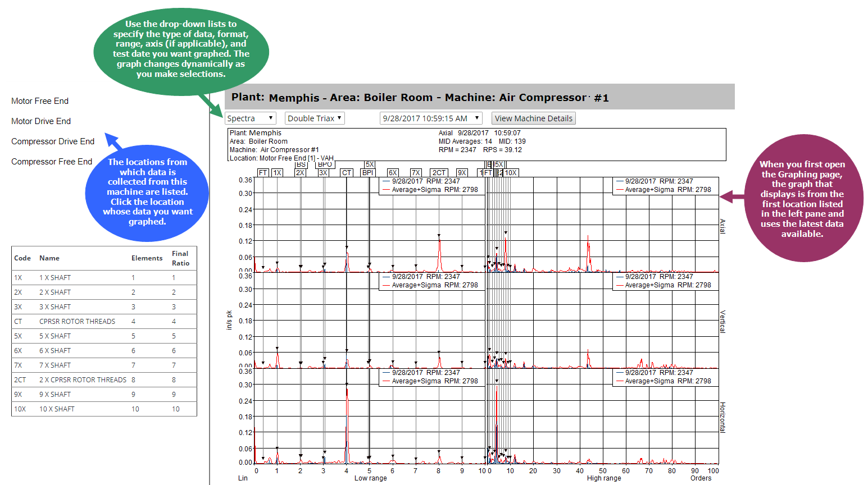This screenshot has height=485, width=868.
Task: Select the Compressor Drive End location
Action: click(53, 141)
